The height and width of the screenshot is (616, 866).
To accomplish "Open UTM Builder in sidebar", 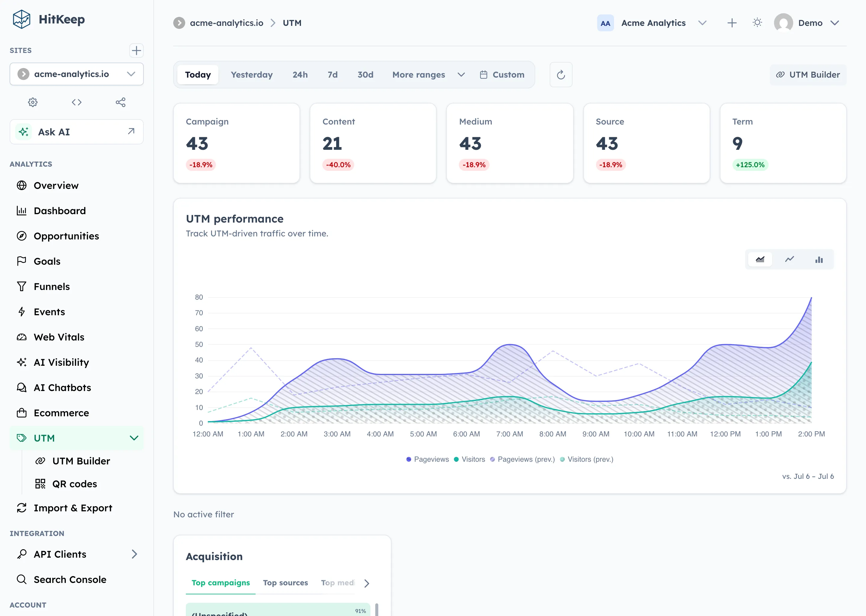I will pos(81,461).
